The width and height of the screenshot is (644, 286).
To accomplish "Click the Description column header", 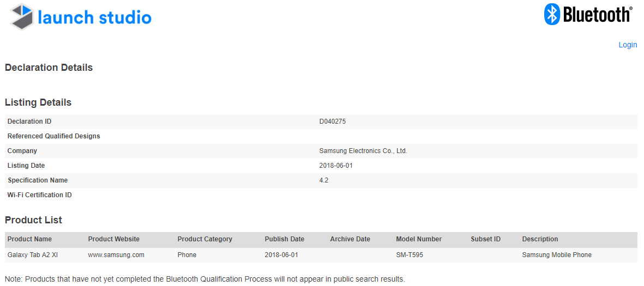I will coord(540,239).
